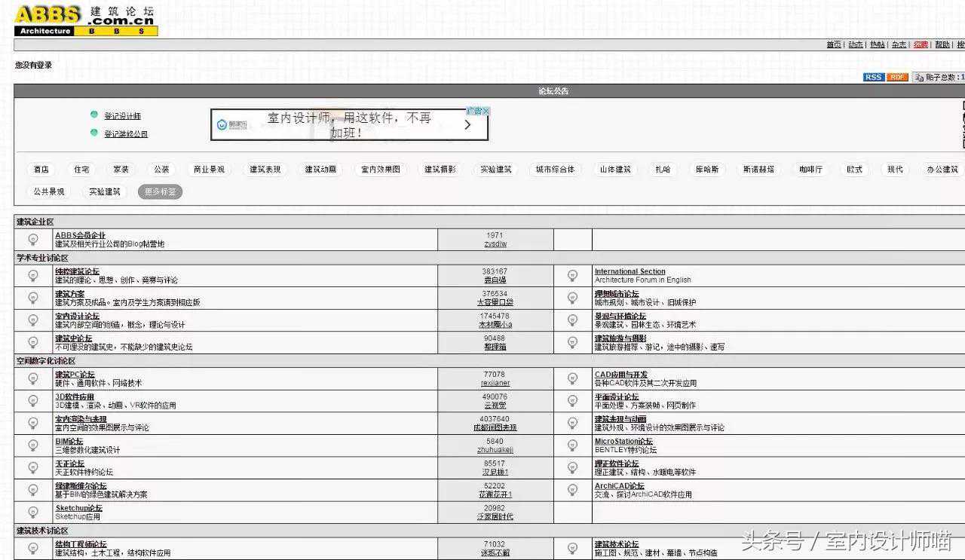Select the 室内效果图 tag
The width and height of the screenshot is (965, 560).
pyautogui.click(x=380, y=170)
